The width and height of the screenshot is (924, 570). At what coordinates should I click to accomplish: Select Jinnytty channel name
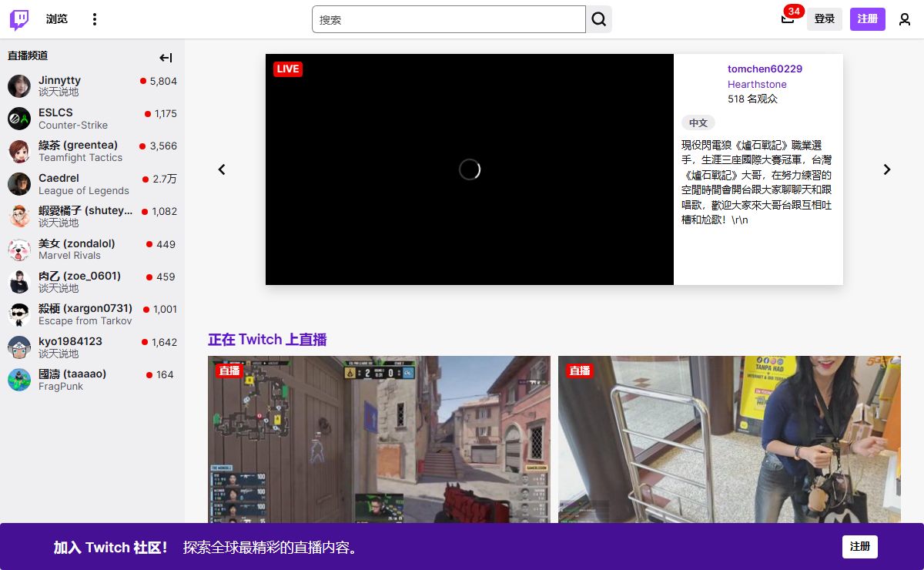point(60,80)
